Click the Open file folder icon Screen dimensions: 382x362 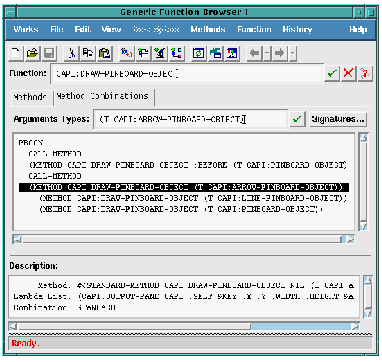pyautogui.click(x=32, y=53)
